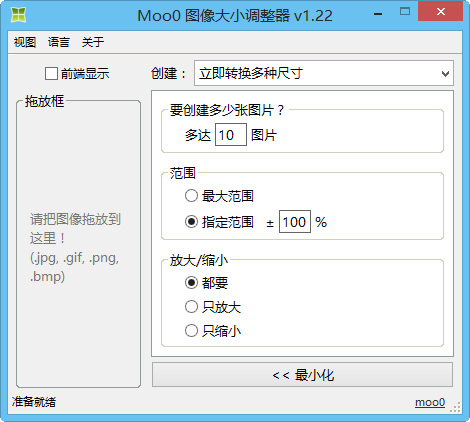This screenshot has width=470, height=422.
Task: Open the 语言 menu
Action: tap(59, 42)
